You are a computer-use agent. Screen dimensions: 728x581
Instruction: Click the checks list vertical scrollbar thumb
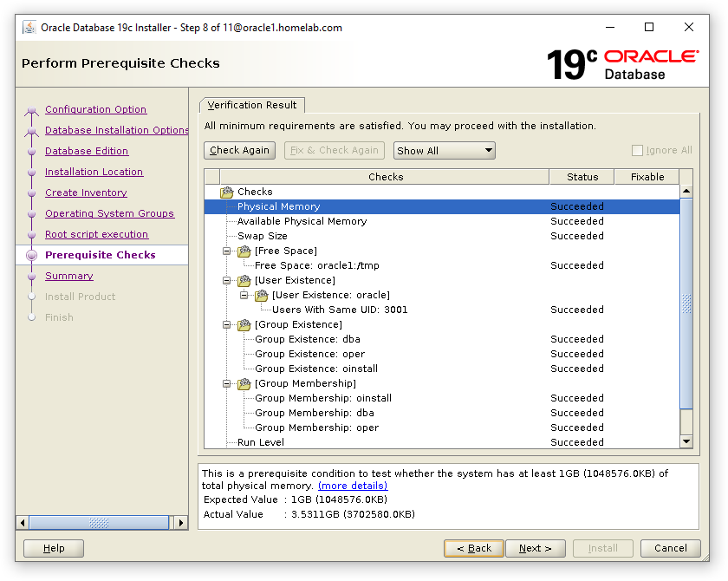[x=686, y=304]
